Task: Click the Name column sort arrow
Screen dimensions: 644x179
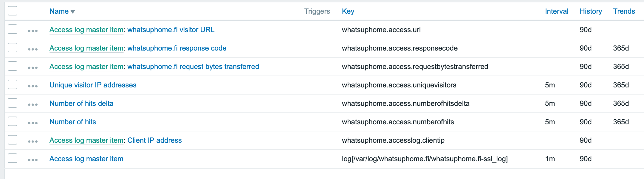Action: coord(72,12)
